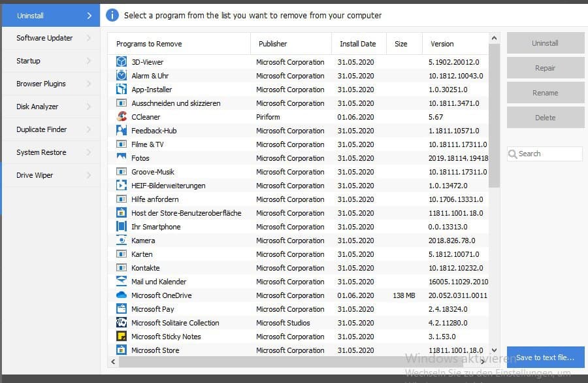
Task: Select the Alarm & Uhr clock icon
Action: [x=121, y=76]
